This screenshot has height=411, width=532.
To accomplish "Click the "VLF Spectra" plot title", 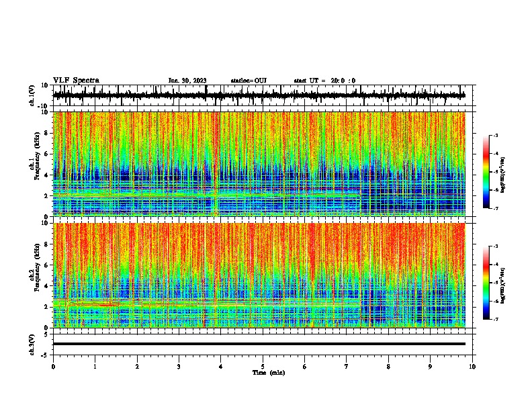I will pos(76,81).
